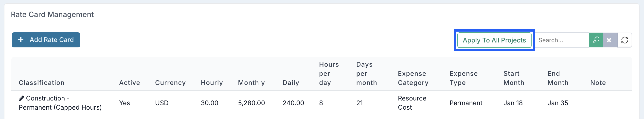Sort by the Daily column header

(291, 83)
